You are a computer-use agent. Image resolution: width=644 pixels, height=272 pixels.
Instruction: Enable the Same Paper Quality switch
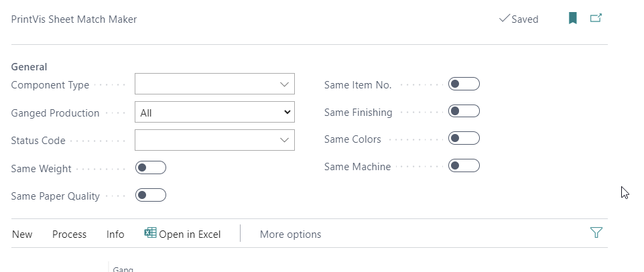click(150, 196)
